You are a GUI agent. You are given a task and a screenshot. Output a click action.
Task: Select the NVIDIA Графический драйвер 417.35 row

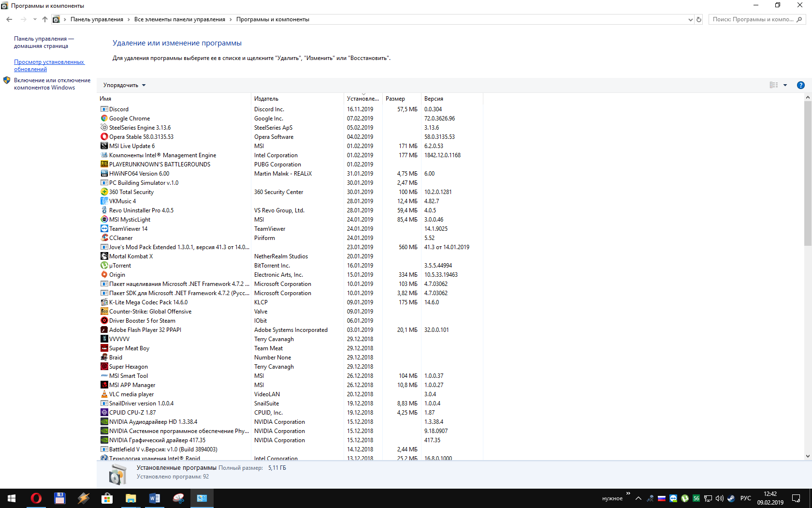coord(290,440)
